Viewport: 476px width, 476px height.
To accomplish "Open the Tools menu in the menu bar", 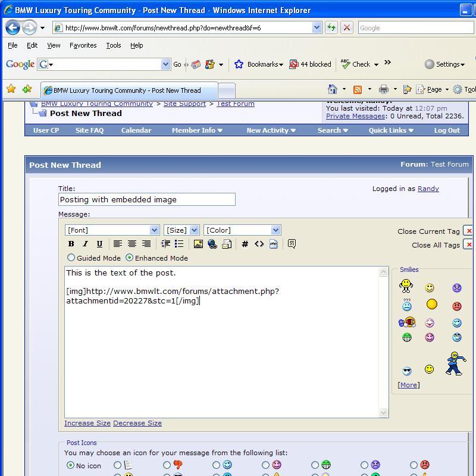I will (114, 45).
